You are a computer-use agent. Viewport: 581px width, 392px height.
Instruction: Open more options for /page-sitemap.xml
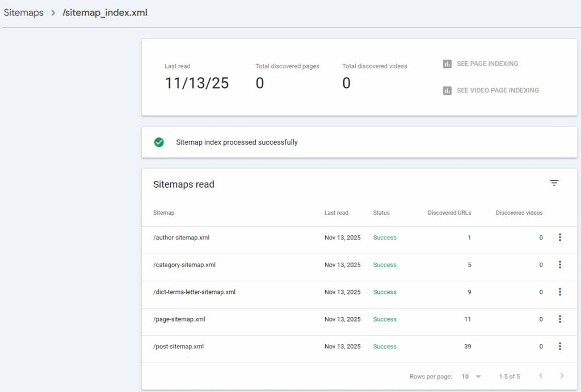pos(559,319)
